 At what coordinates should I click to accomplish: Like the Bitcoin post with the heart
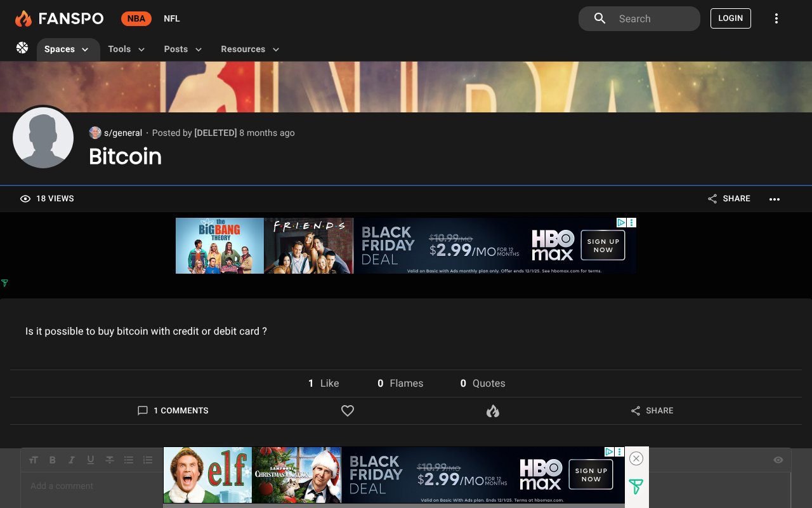pyautogui.click(x=348, y=411)
